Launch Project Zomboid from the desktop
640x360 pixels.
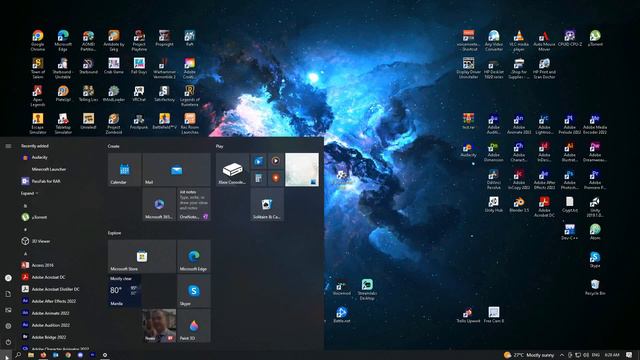pos(113,124)
